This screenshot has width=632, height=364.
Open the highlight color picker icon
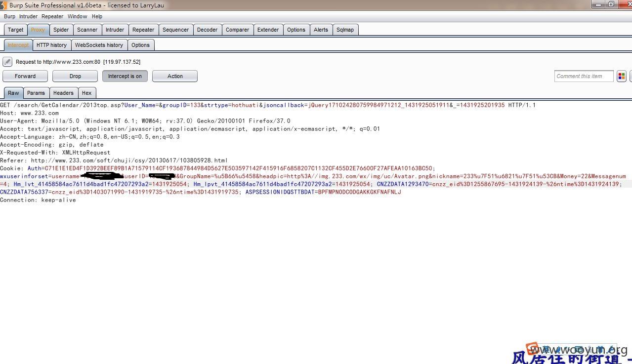(622, 76)
